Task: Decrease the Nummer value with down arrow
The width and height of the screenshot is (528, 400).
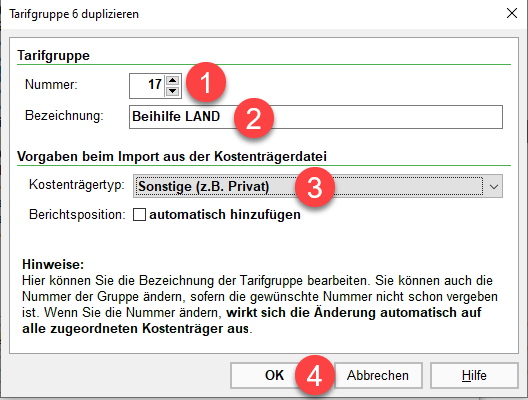Action: 173,91
